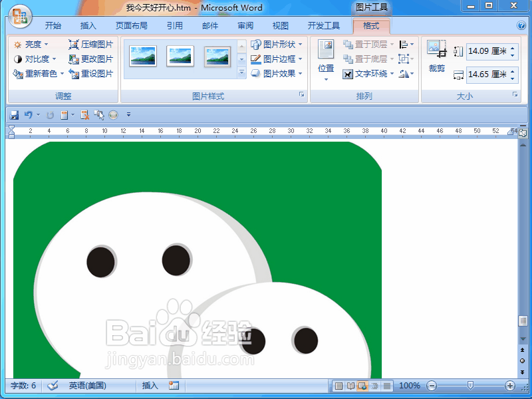
Task: Click the zoom slider handle
Action: (470, 386)
